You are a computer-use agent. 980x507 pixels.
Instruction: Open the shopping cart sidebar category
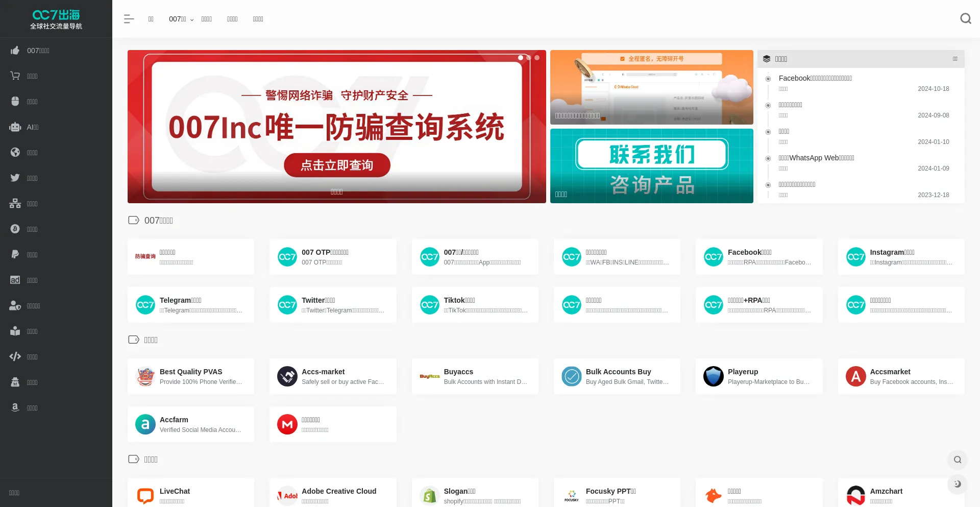[15, 76]
